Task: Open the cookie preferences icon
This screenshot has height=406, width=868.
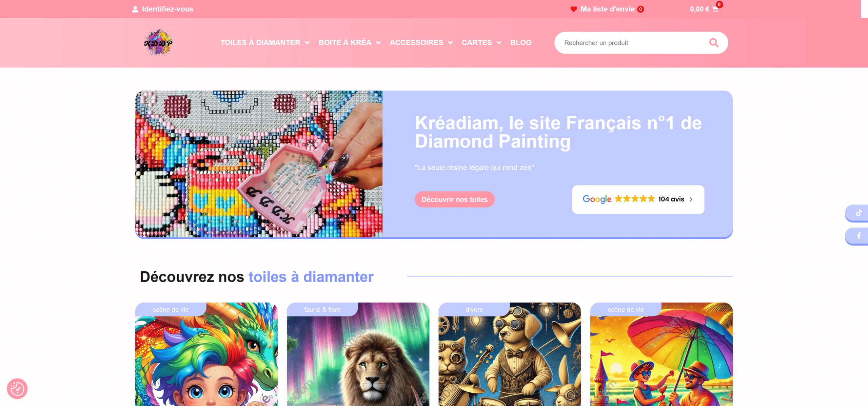Action: (17, 389)
